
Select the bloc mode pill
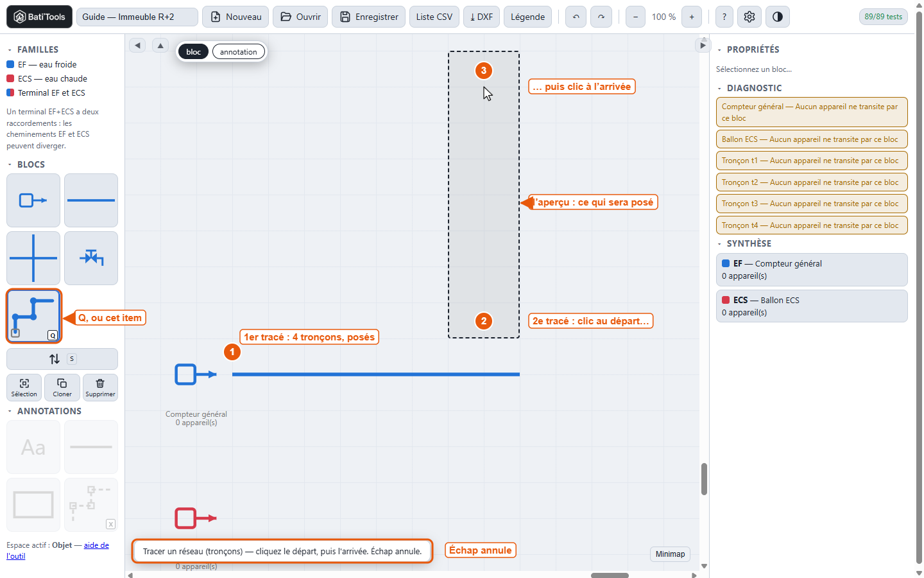tap(193, 52)
